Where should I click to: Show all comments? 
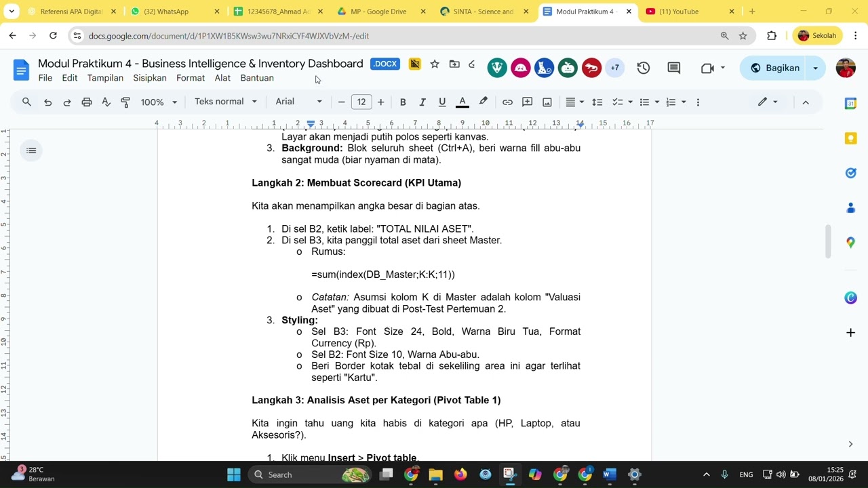pos(674,68)
